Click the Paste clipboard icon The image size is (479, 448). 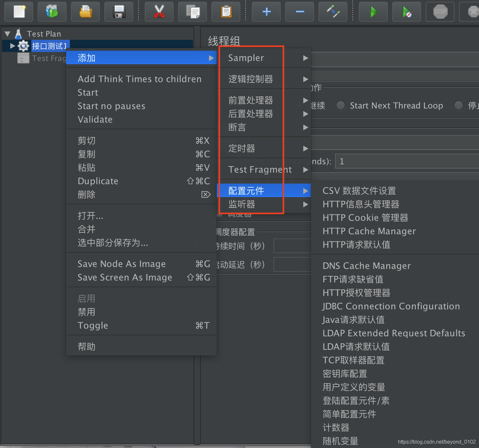226,12
